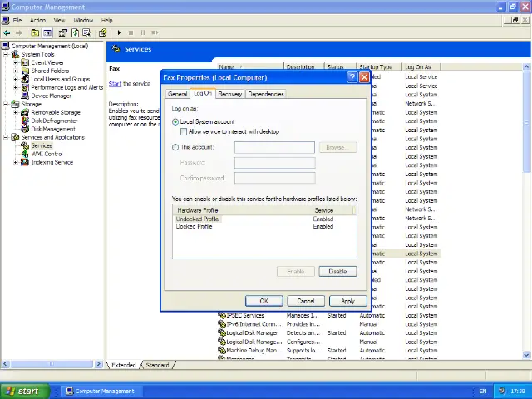Select the Performance Logs and Alerts icon
Screen dimensions: 532x399
25,87
